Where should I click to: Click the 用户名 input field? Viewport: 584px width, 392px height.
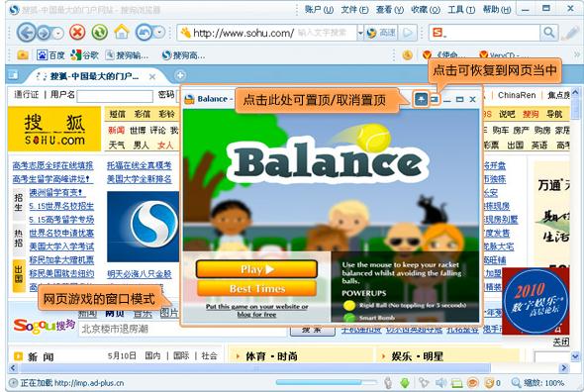(x=115, y=96)
